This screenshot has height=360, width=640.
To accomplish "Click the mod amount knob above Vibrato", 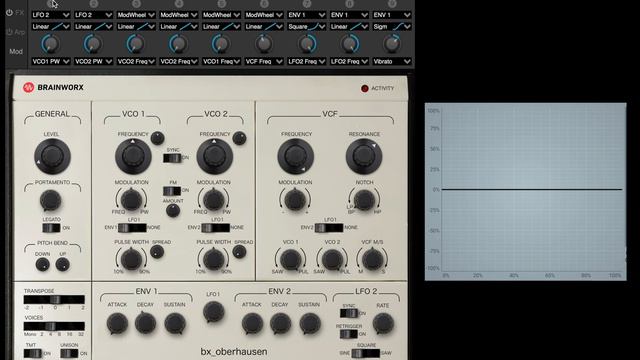I will click(391, 44).
